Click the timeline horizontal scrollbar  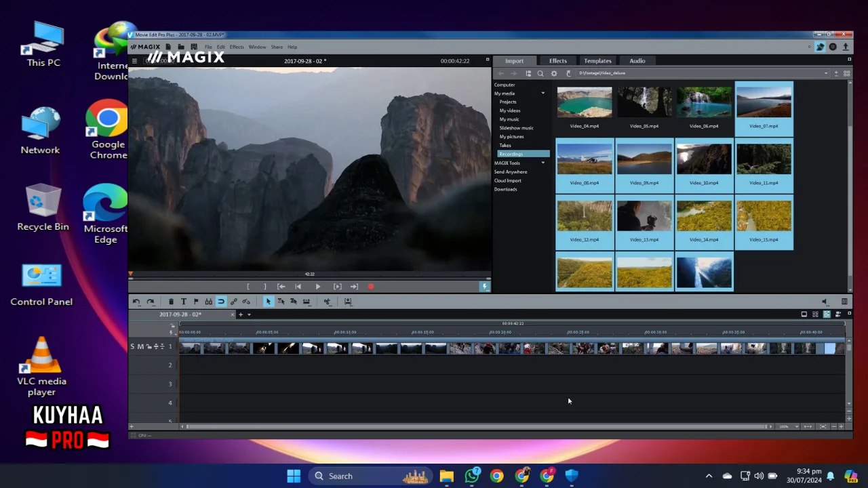click(x=477, y=426)
